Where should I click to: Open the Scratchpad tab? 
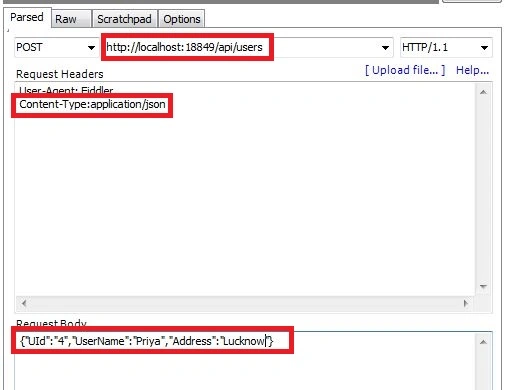point(124,19)
